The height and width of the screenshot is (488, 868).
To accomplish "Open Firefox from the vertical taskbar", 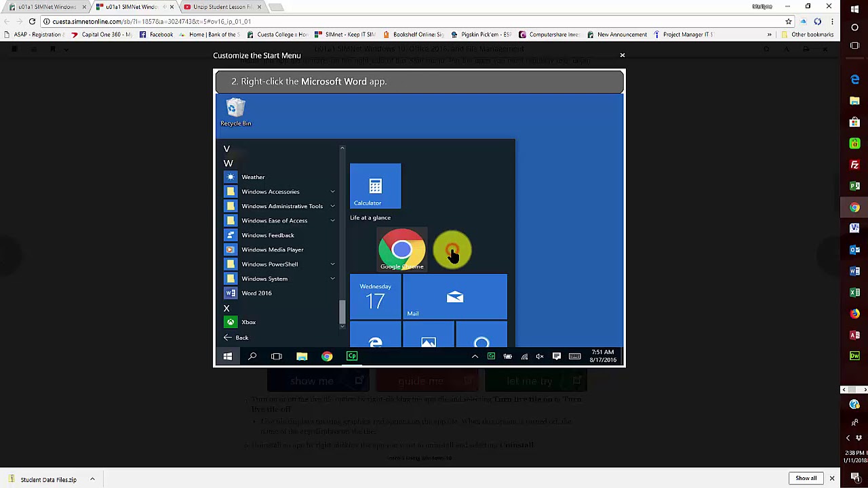I will pyautogui.click(x=854, y=313).
